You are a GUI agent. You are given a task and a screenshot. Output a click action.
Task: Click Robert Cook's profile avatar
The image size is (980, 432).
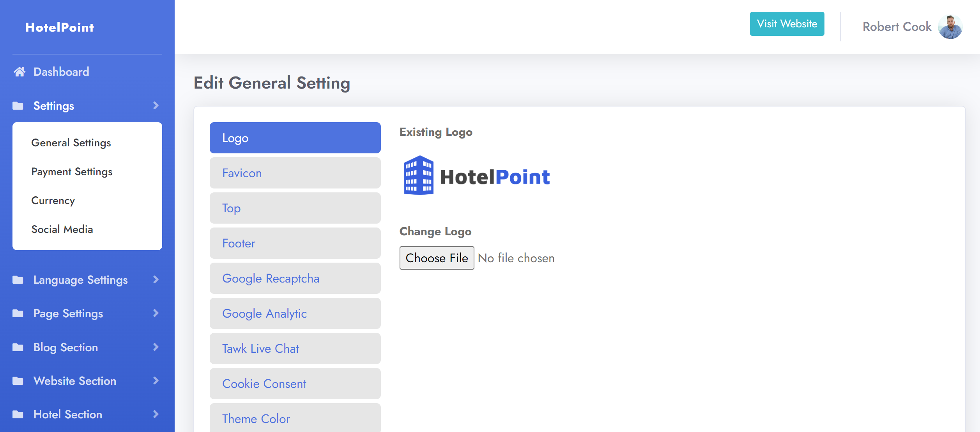tap(950, 27)
